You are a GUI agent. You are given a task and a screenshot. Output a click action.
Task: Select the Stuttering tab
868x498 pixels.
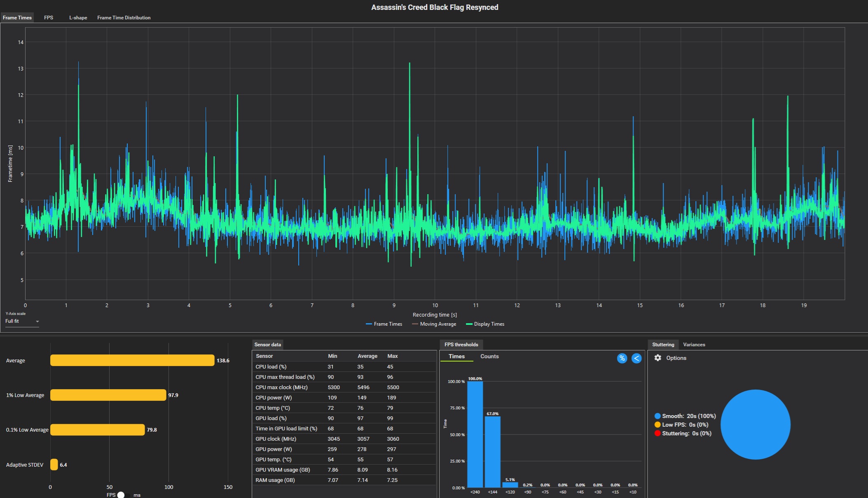[663, 345]
